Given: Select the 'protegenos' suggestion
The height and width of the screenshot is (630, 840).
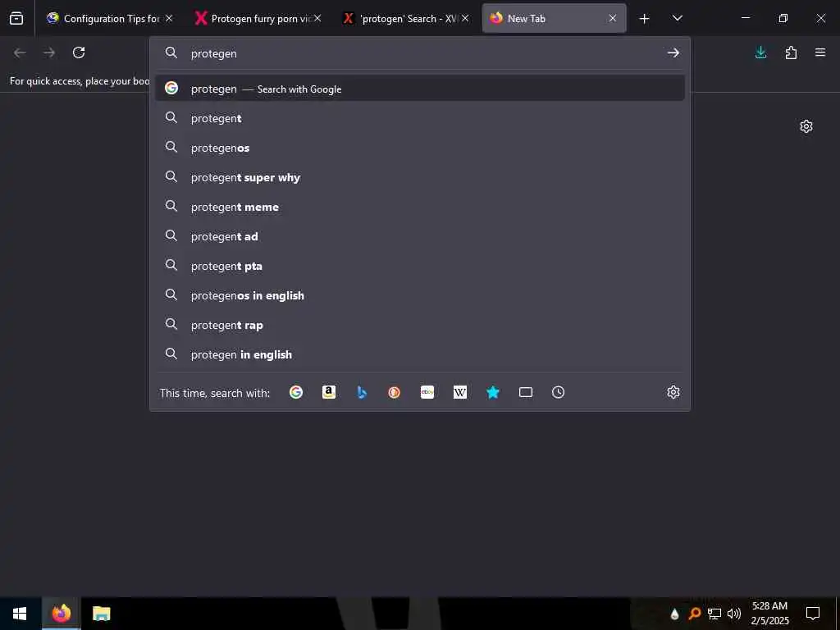Looking at the screenshot, I should coord(419,148).
